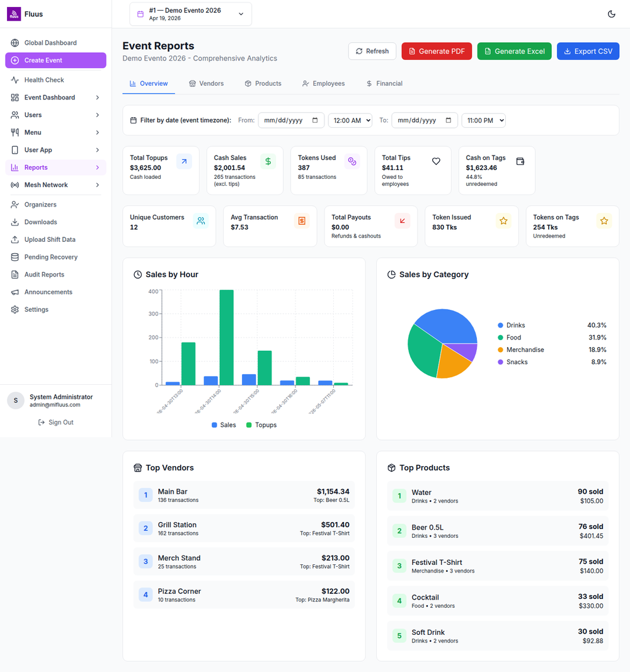This screenshot has width=630, height=672.
Task: Click the Unique Customers people icon
Action: click(x=200, y=221)
